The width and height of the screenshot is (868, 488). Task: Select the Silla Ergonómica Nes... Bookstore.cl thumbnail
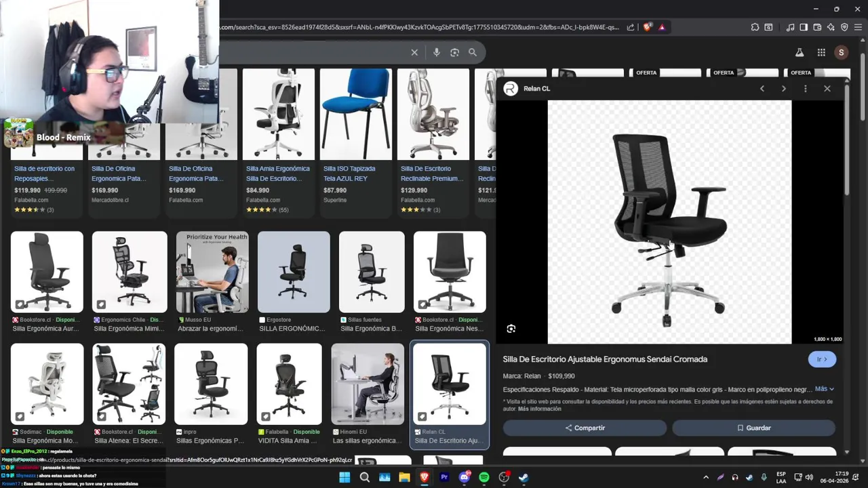pyautogui.click(x=450, y=272)
